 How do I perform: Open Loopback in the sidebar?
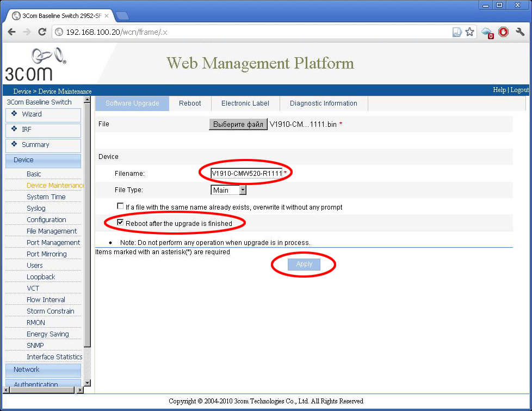point(41,277)
